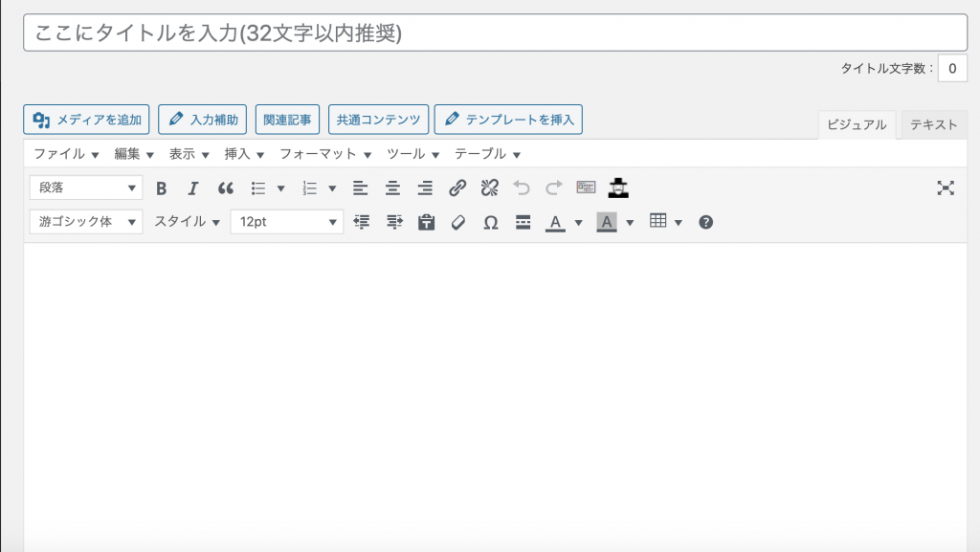Open the paragraph format dropdown 段落
980x552 pixels.
(86, 188)
